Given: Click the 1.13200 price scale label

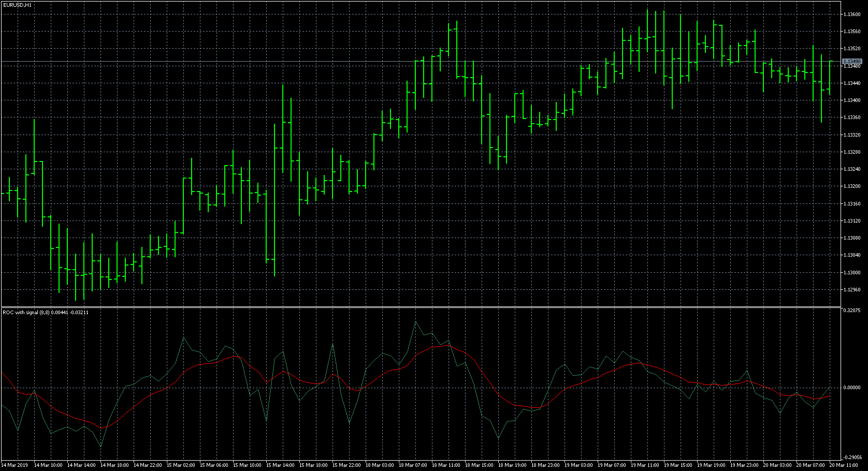Looking at the screenshot, I should (852, 186).
